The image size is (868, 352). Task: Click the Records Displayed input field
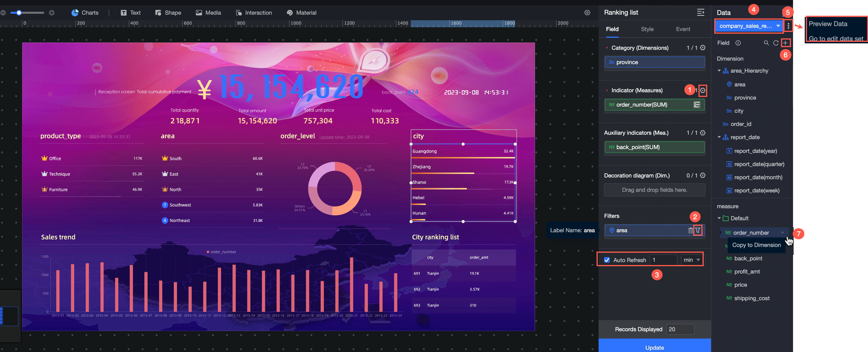tap(680, 329)
